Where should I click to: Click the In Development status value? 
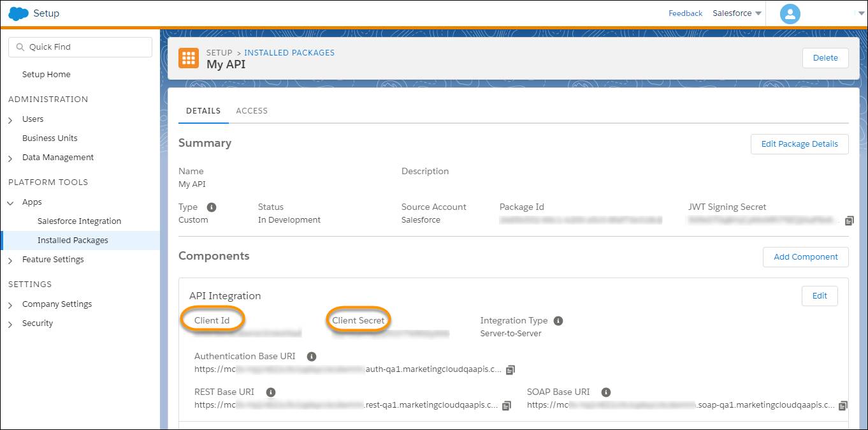click(x=289, y=220)
